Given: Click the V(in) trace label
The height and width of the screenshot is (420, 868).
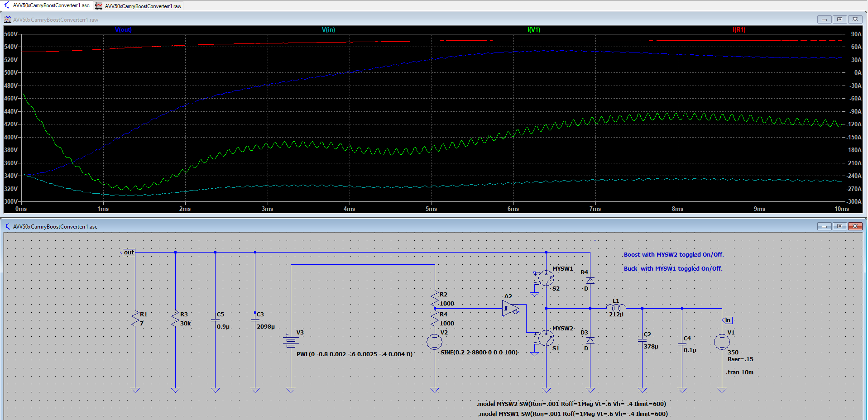Looking at the screenshot, I should [x=328, y=30].
